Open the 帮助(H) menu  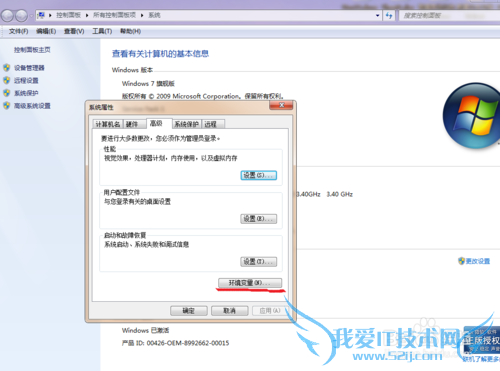(x=130, y=31)
